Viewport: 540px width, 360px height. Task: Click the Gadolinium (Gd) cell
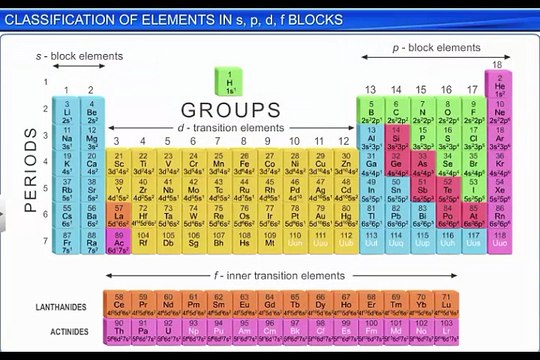point(270,304)
